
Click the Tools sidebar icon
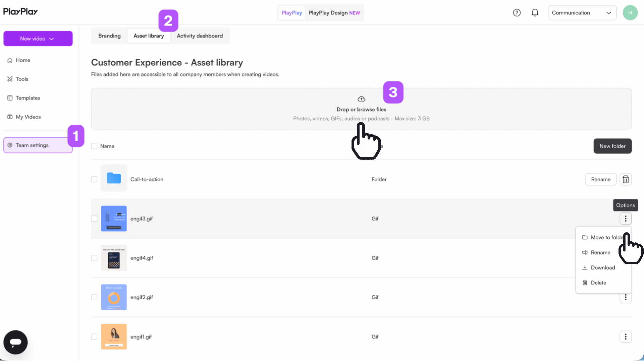tap(10, 79)
